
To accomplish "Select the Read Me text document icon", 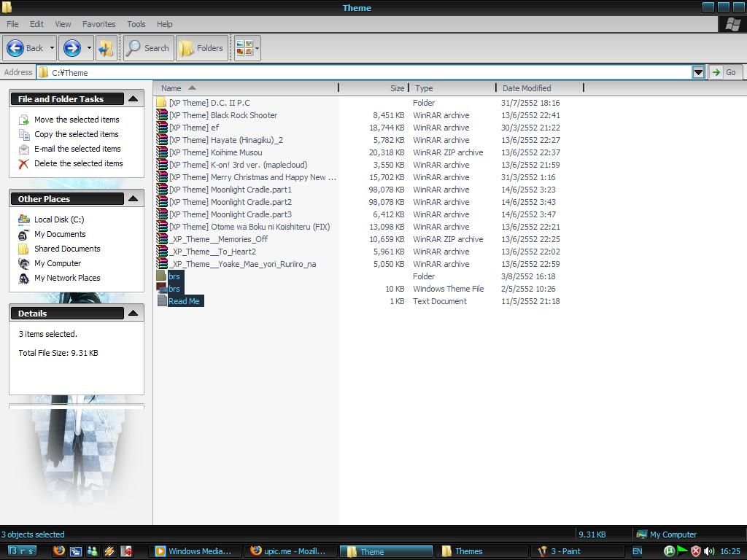I will click(x=161, y=300).
